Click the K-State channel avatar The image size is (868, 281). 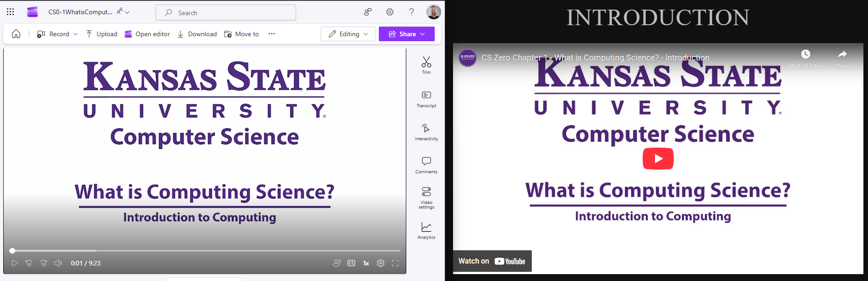[x=468, y=58]
